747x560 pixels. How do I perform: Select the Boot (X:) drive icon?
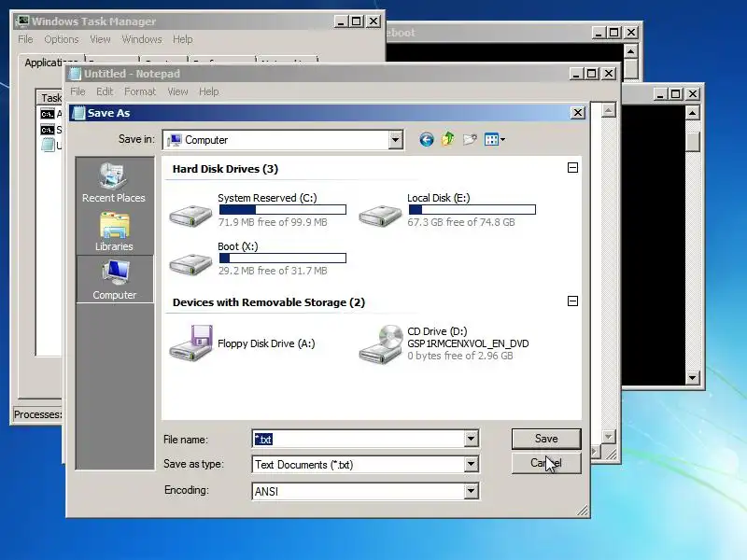pos(190,264)
